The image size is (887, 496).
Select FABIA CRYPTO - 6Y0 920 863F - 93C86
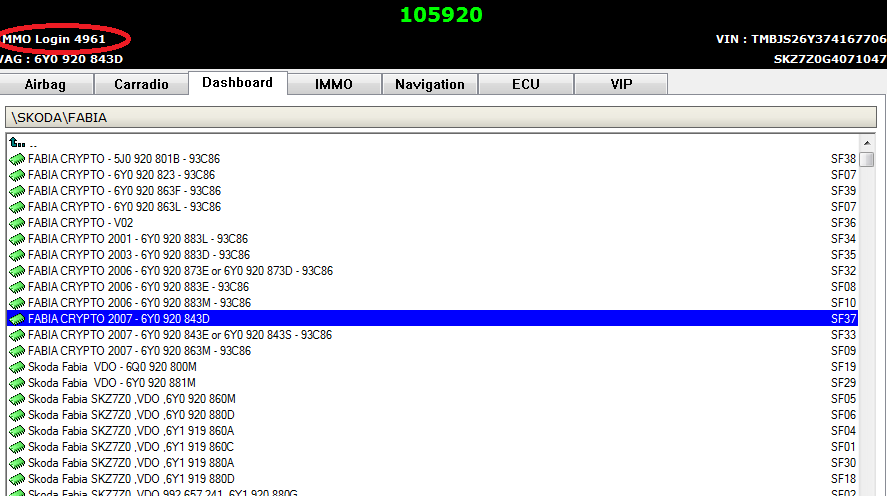(124, 191)
